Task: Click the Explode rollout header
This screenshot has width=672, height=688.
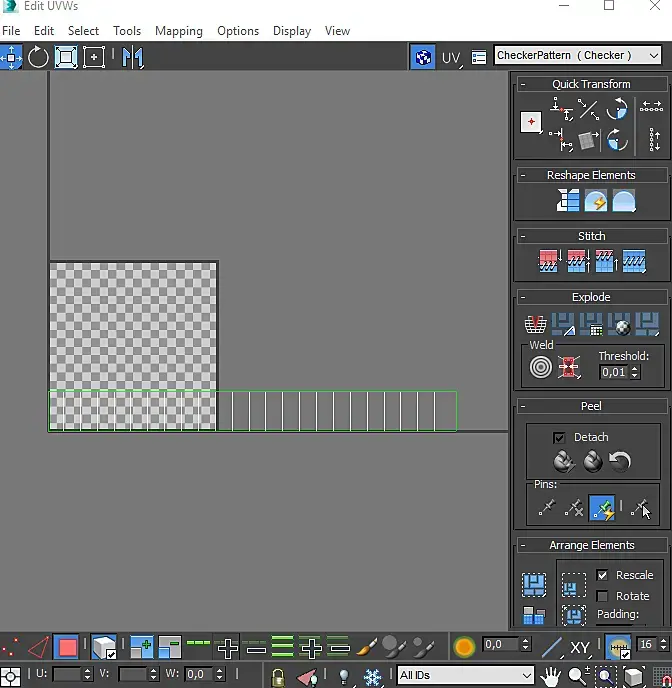Action: (591, 297)
